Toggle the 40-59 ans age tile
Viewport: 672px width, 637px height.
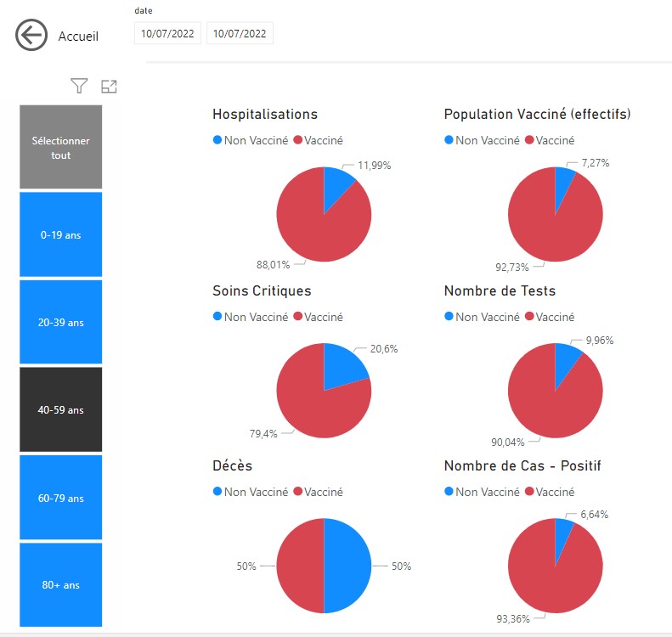click(61, 410)
